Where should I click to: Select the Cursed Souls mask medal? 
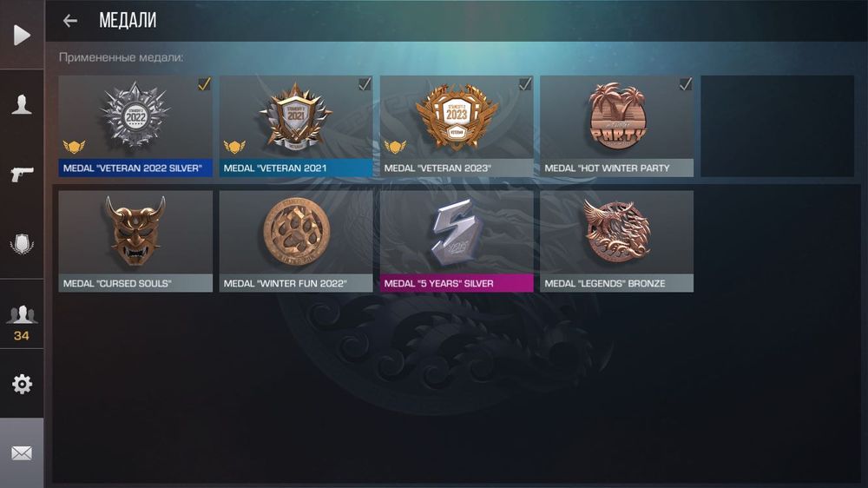(x=135, y=241)
